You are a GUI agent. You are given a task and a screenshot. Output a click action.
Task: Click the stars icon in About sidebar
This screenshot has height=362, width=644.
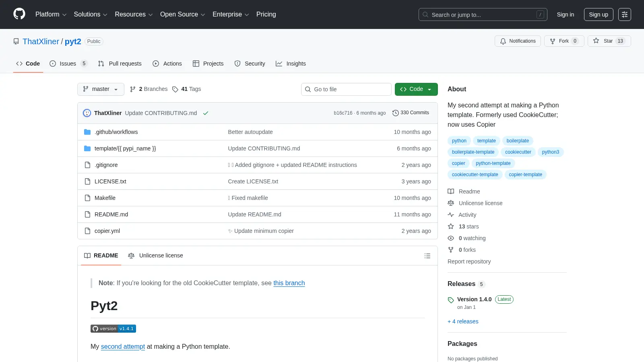(451, 226)
